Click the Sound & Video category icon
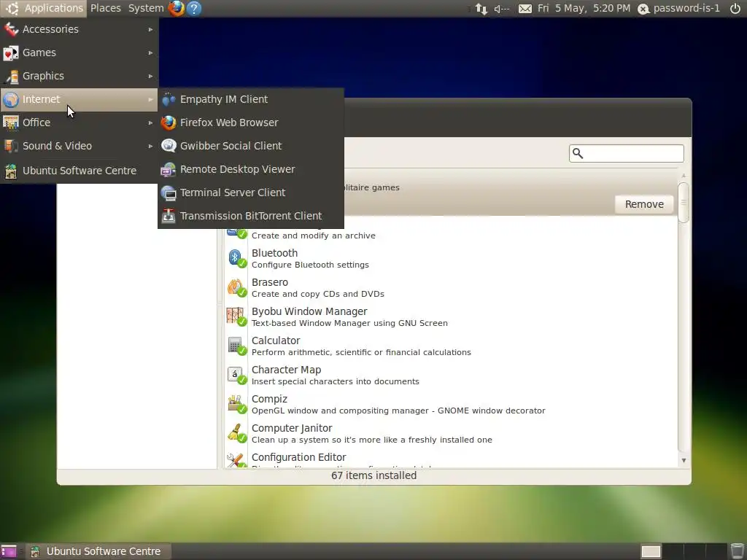The width and height of the screenshot is (747, 560). (x=10, y=146)
